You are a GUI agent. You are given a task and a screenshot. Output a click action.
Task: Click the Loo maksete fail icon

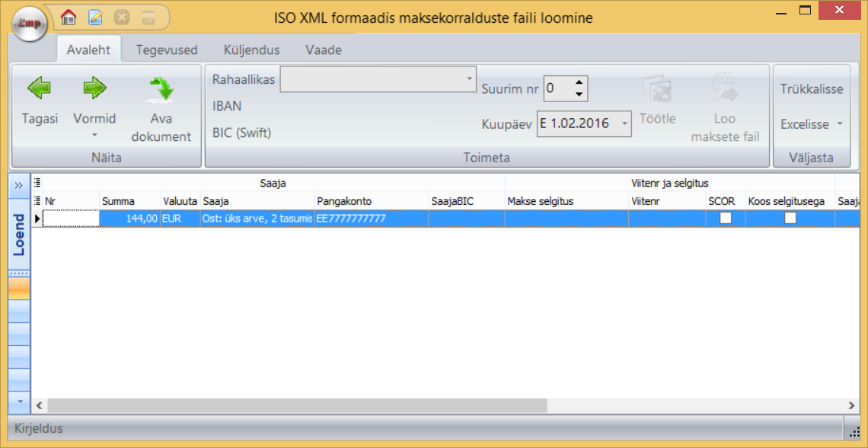pyautogui.click(x=724, y=89)
